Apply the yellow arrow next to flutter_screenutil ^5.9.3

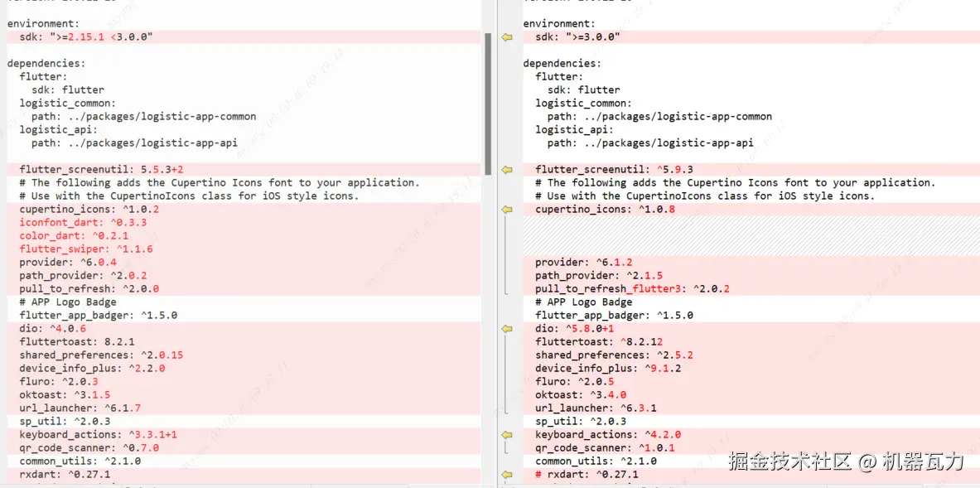click(x=507, y=169)
